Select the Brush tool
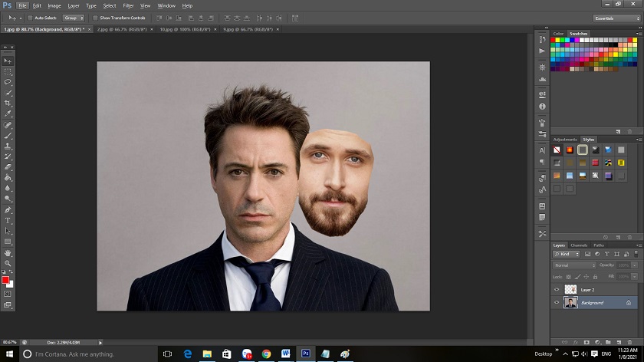Image resolution: width=644 pixels, height=362 pixels. pyautogui.click(x=8, y=136)
